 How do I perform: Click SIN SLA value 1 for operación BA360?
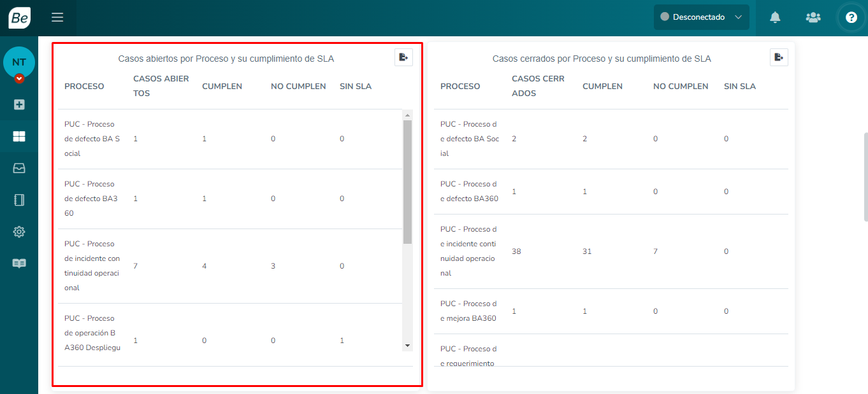tap(342, 341)
